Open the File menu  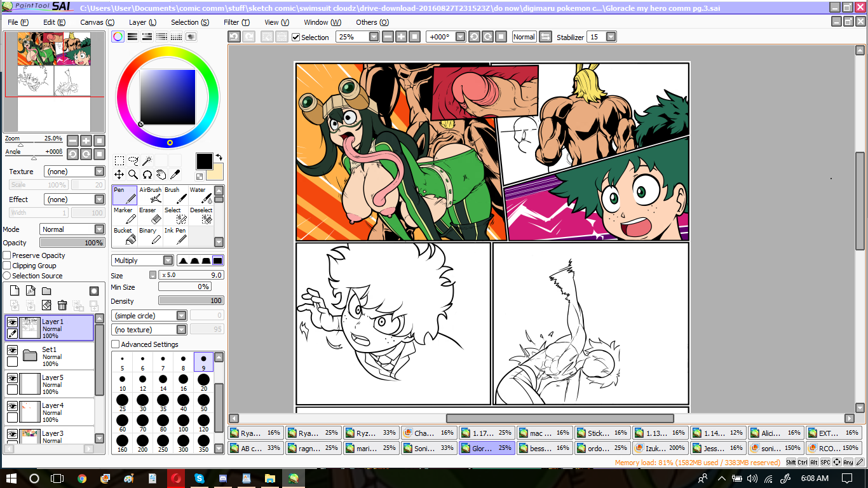(18, 22)
